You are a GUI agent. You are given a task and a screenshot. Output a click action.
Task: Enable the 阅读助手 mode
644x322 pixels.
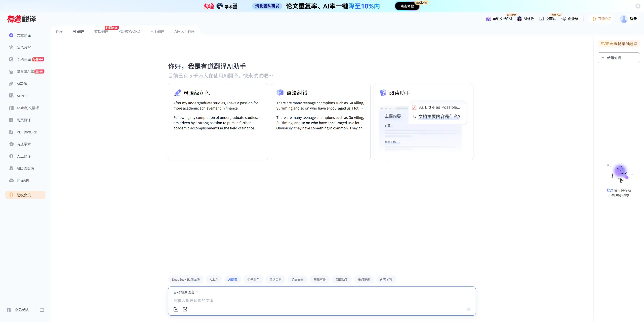(x=342, y=279)
